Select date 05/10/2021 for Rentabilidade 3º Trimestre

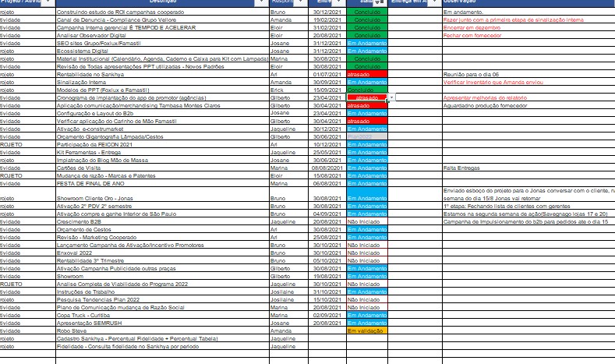pos(327,261)
